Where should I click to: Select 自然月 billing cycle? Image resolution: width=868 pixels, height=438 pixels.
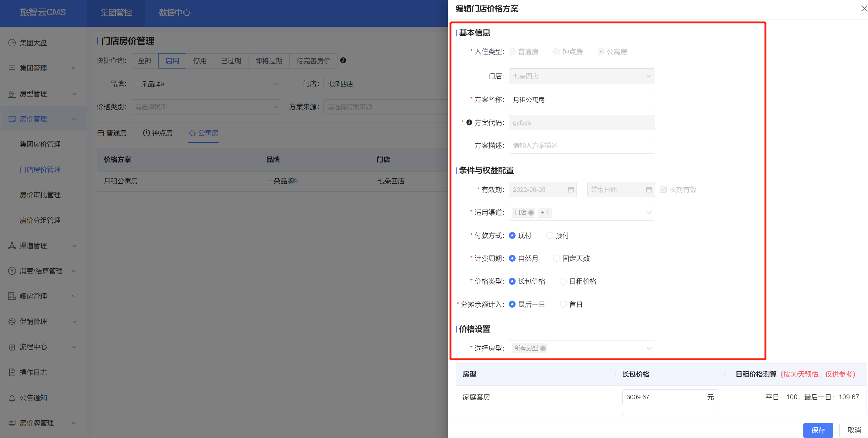click(x=512, y=258)
